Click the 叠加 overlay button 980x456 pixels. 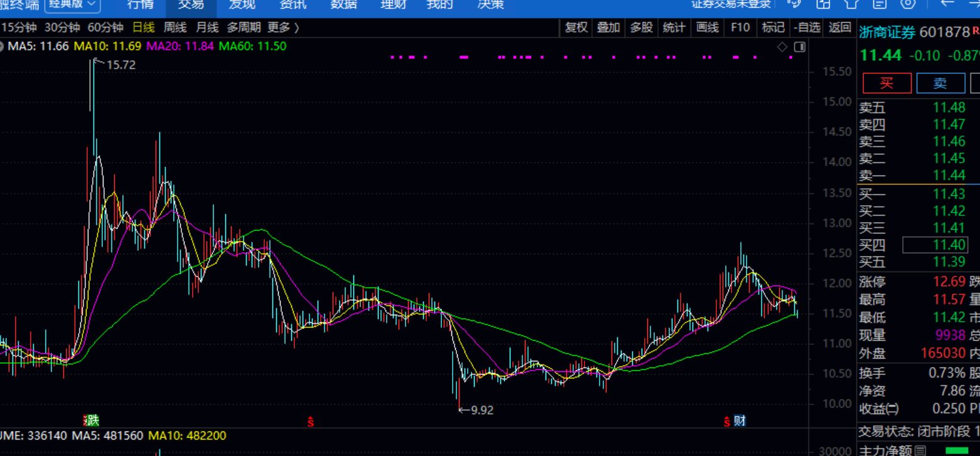[x=608, y=28]
